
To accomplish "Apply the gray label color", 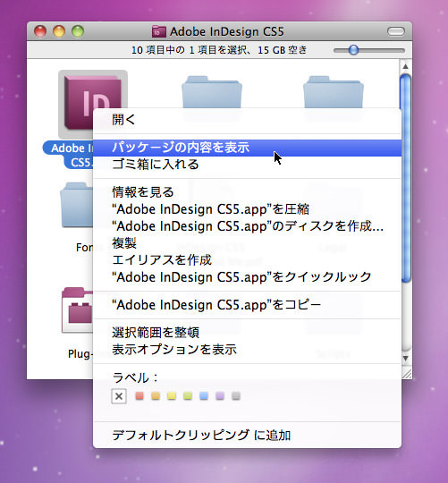I will tap(236, 396).
